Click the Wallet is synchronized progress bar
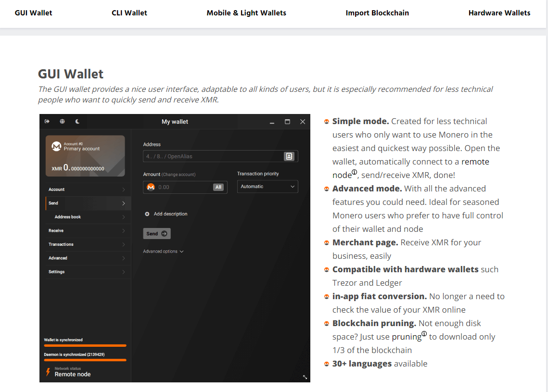The image size is (548, 392). 85,345
